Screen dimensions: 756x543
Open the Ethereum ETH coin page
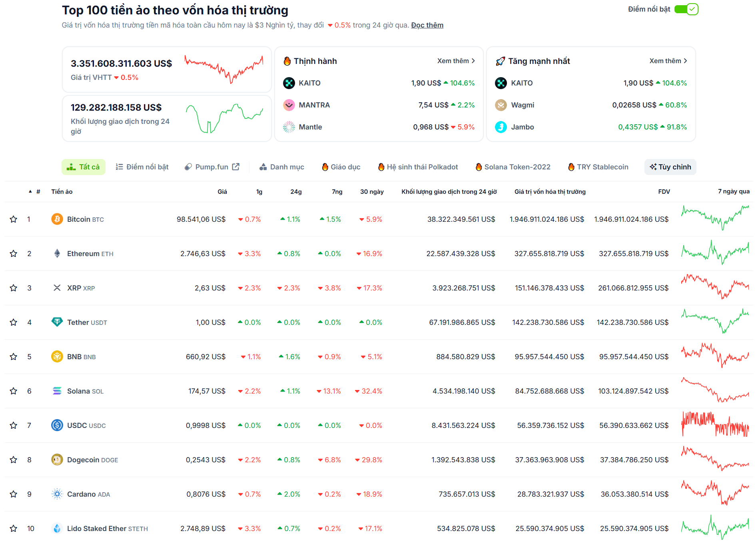tap(90, 254)
